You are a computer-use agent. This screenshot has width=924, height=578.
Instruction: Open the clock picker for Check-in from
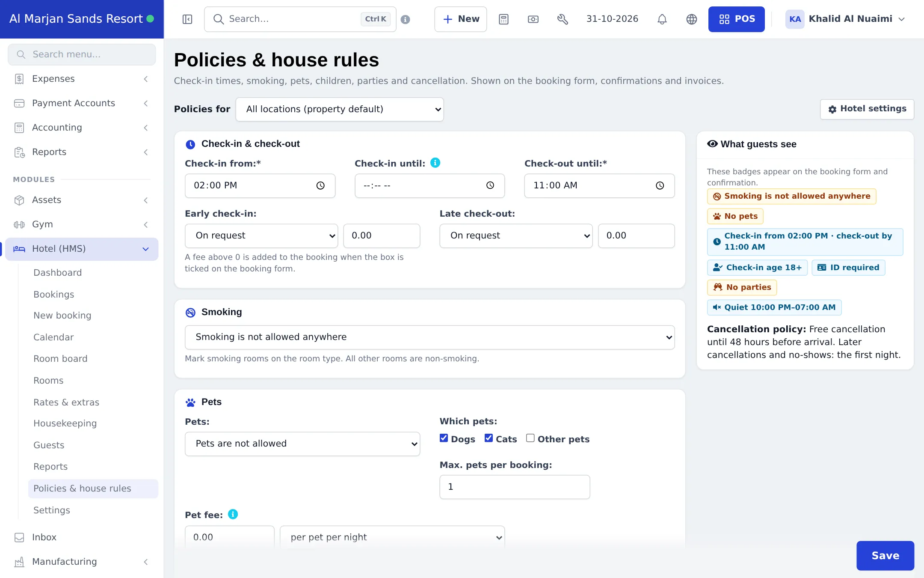320,185
